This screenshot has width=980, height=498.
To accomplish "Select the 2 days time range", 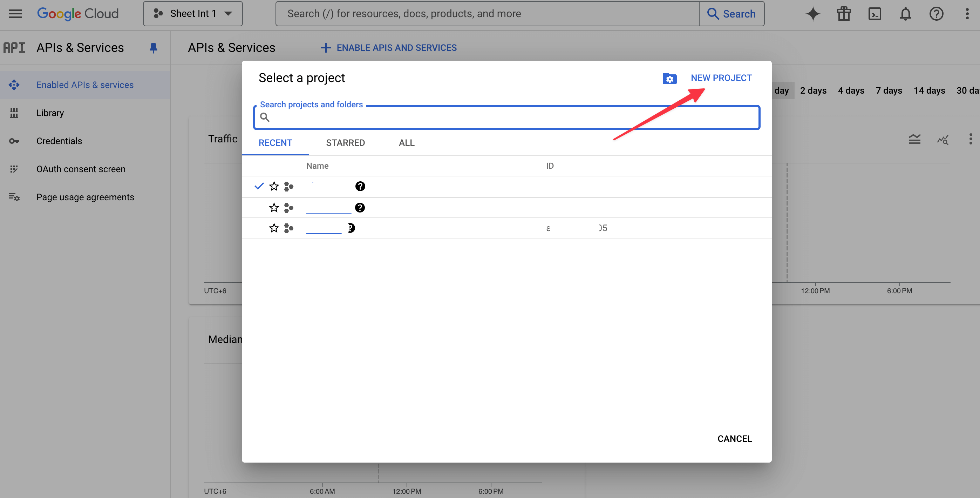I will (x=814, y=90).
